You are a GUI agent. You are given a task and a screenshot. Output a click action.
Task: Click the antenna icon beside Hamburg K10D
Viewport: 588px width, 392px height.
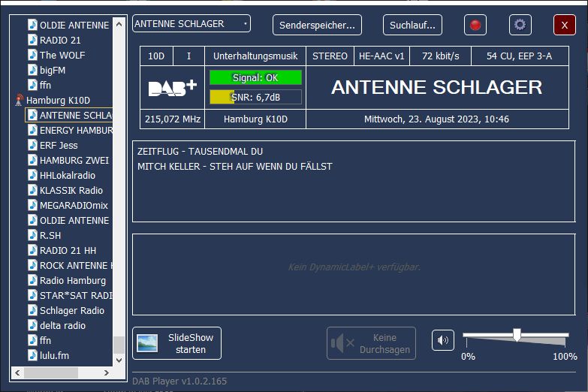point(19,100)
